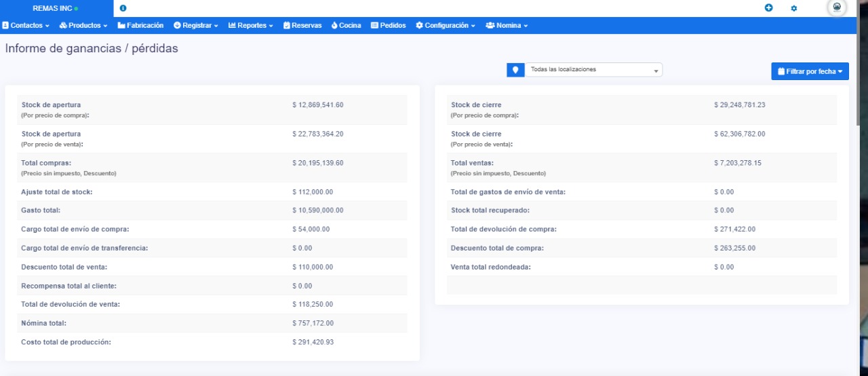The height and width of the screenshot is (376, 868).
Task: Click the Configuración gear icon in navbar
Action: pos(419,25)
